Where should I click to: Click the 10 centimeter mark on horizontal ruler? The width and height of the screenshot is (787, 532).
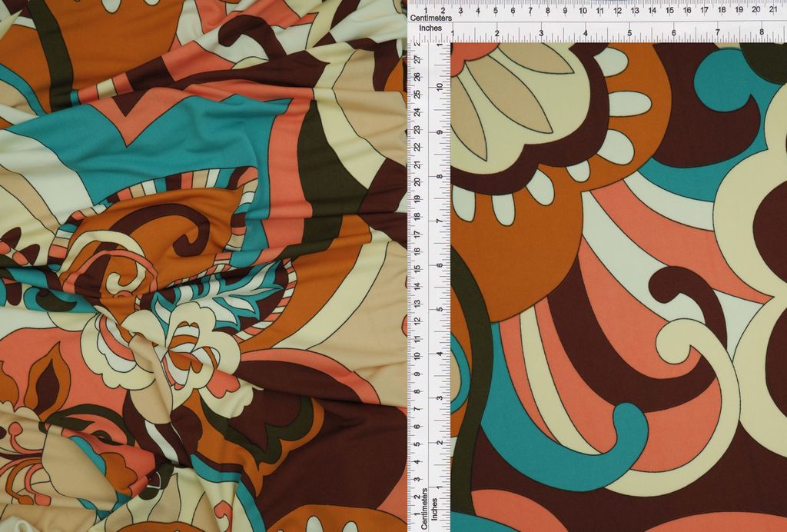point(583,9)
